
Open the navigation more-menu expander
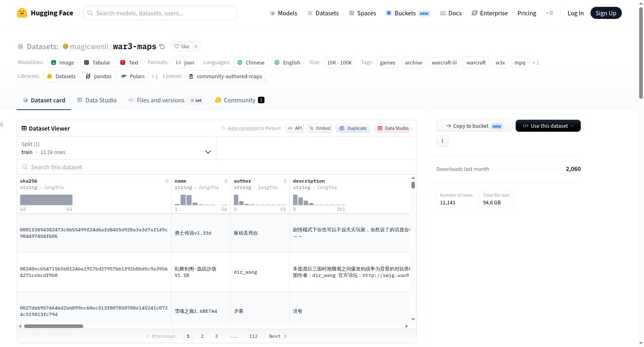pyautogui.click(x=549, y=13)
